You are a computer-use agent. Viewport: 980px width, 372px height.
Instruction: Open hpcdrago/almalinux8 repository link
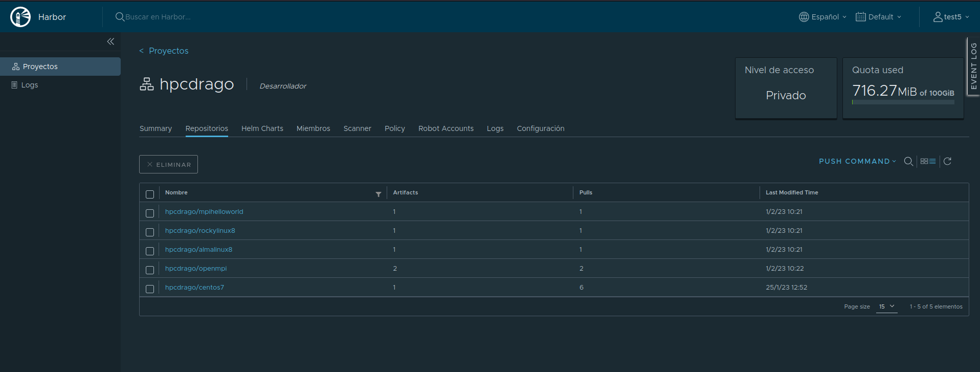pyautogui.click(x=198, y=249)
